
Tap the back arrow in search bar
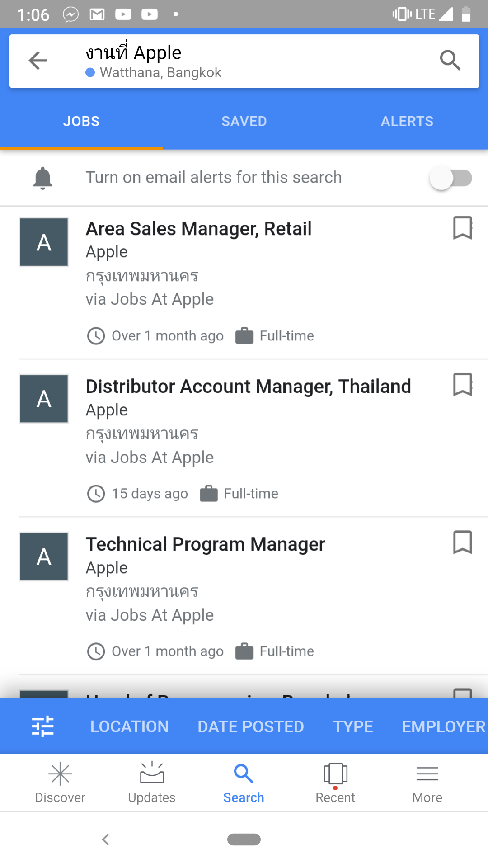38,61
